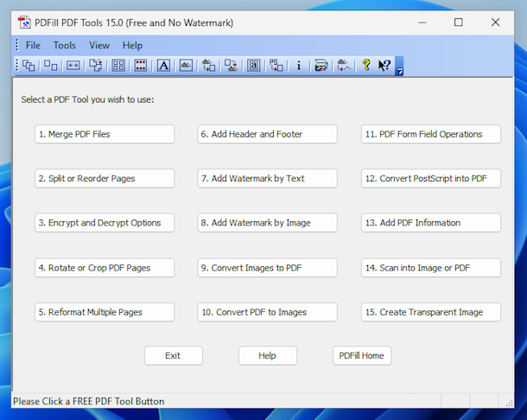
Task: Click the yellow question mark Help icon
Action: (x=366, y=65)
